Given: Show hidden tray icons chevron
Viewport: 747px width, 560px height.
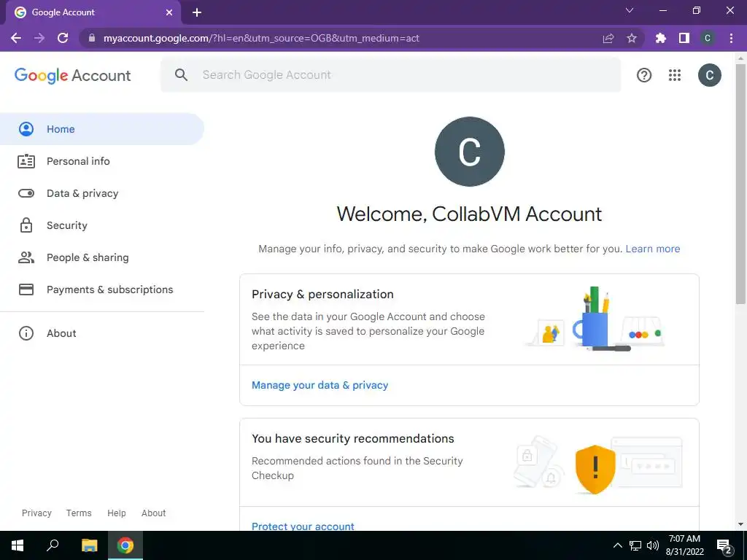Looking at the screenshot, I should [x=617, y=545].
